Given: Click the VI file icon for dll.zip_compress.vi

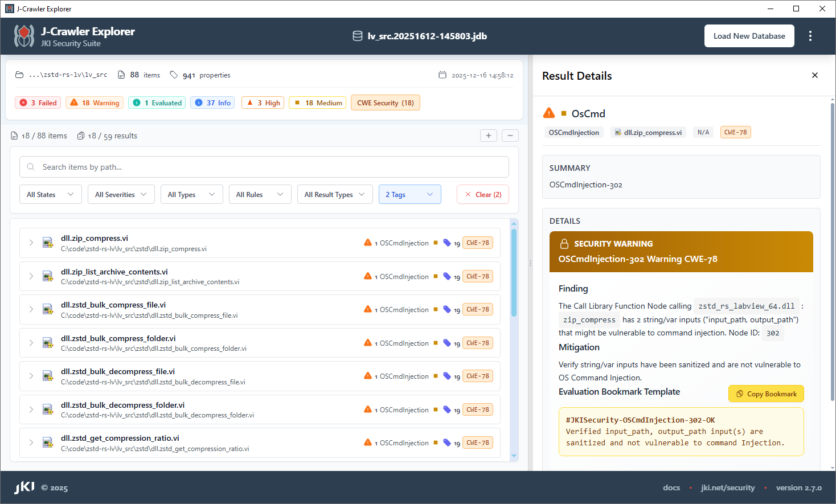Looking at the screenshot, I should (48, 243).
